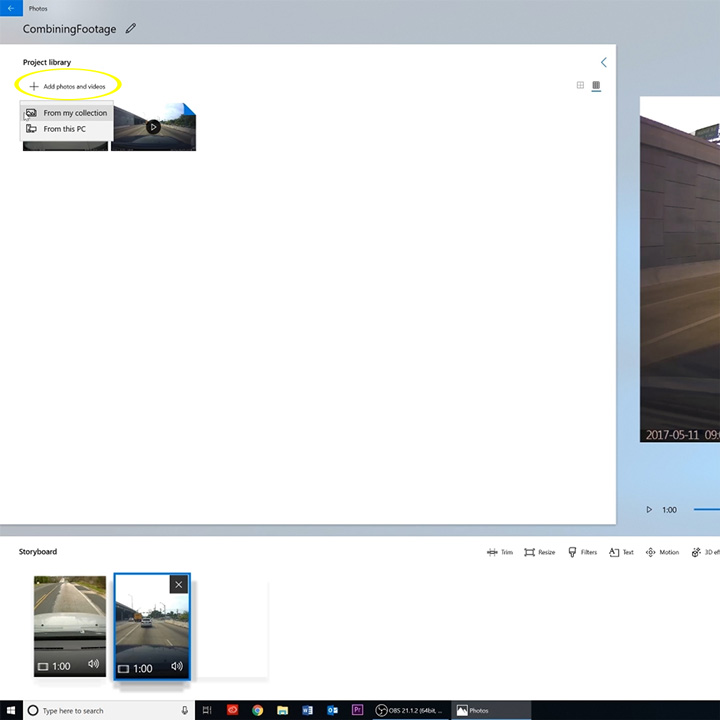Select the library video with play badge

pyautogui.click(x=153, y=127)
